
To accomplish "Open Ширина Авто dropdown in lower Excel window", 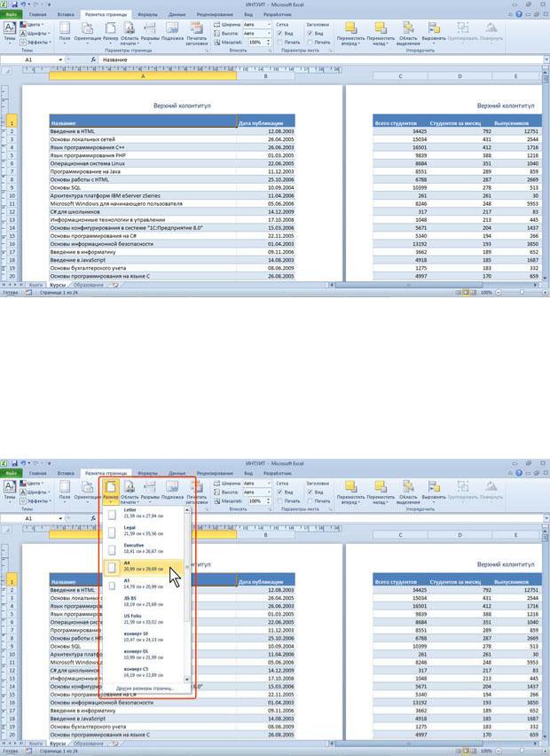I will point(269,483).
